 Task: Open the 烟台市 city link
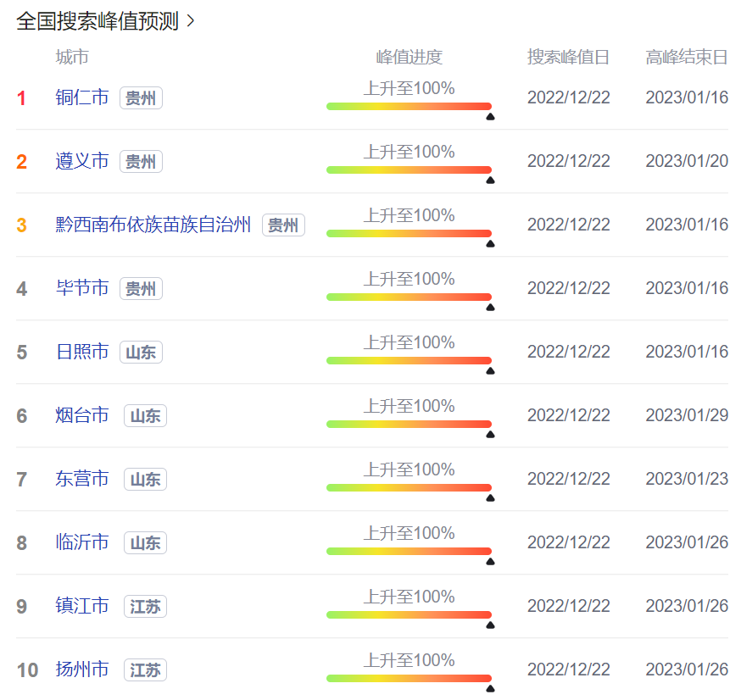[82, 415]
